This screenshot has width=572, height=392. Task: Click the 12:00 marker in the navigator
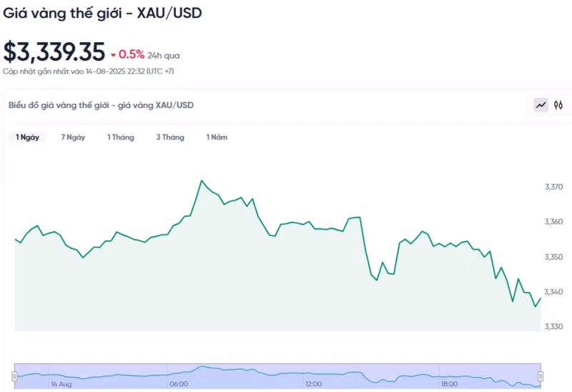(313, 384)
